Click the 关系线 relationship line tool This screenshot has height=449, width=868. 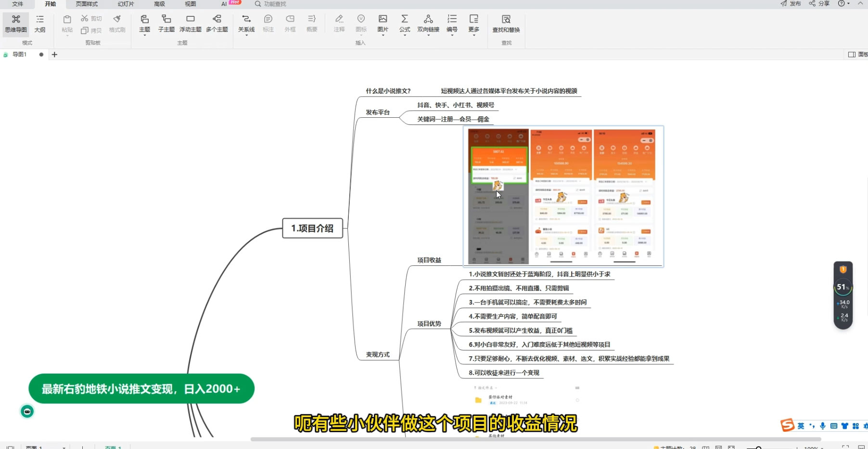pos(246,23)
